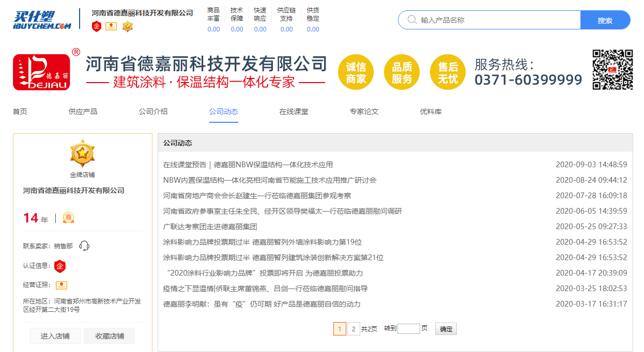Click the 供货稳定 rating label
Image resolution: width=644 pixels, height=352 pixels.
313,14
